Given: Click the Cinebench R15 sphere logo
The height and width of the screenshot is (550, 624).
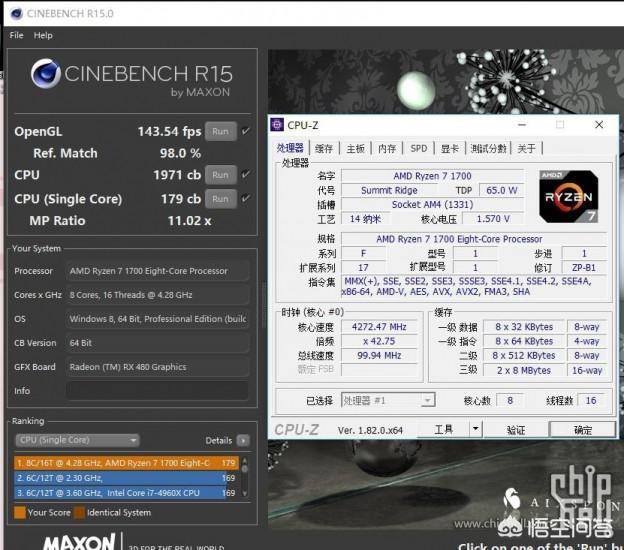Looking at the screenshot, I should (45, 74).
